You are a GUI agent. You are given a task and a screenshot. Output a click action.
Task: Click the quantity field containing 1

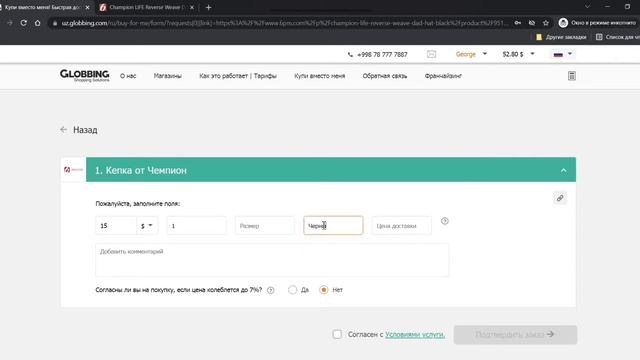click(196, 226)
